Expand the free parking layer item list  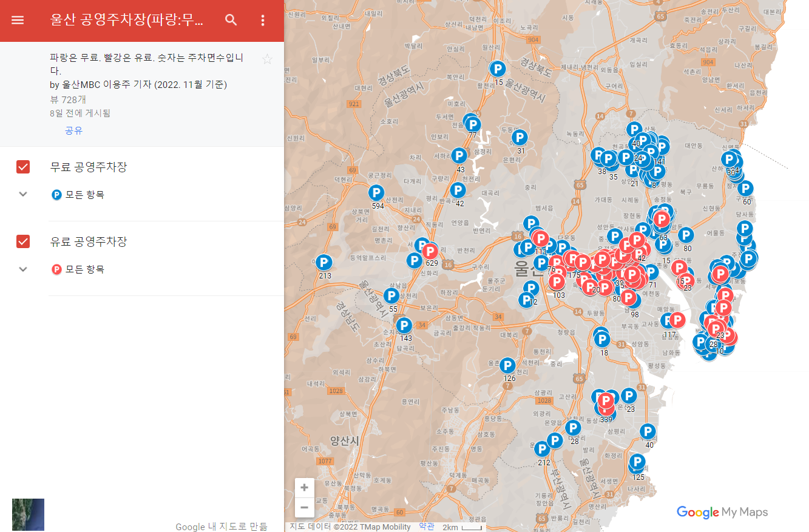[23, 194]
